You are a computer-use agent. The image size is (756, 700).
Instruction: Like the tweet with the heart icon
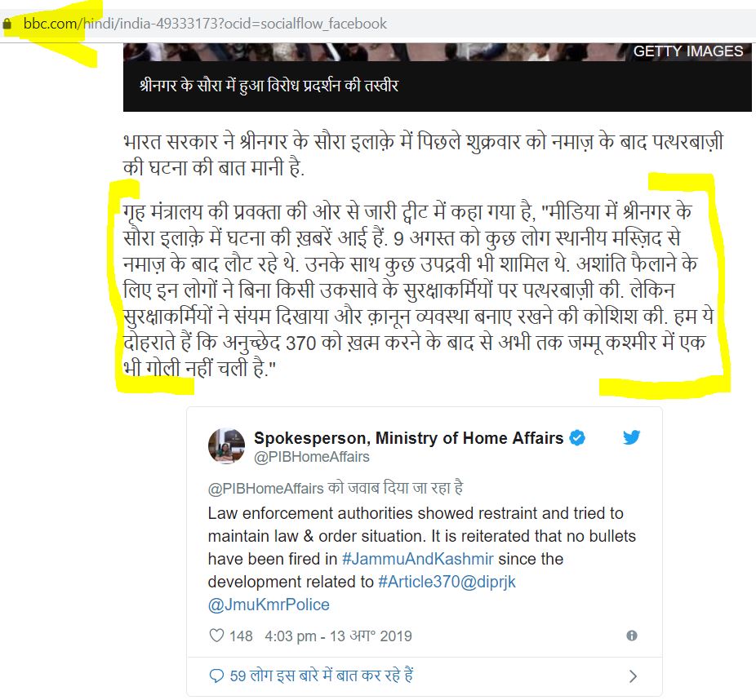tap(216, 636)
